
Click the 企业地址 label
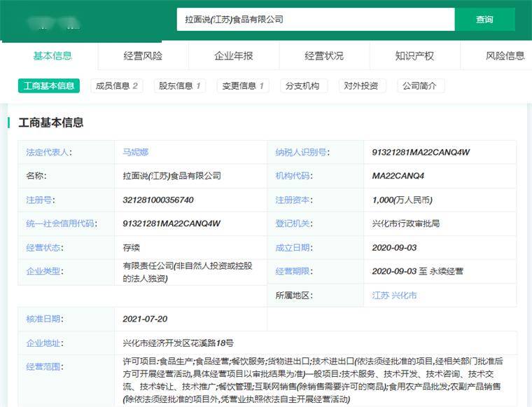click(x=44, y=343)
